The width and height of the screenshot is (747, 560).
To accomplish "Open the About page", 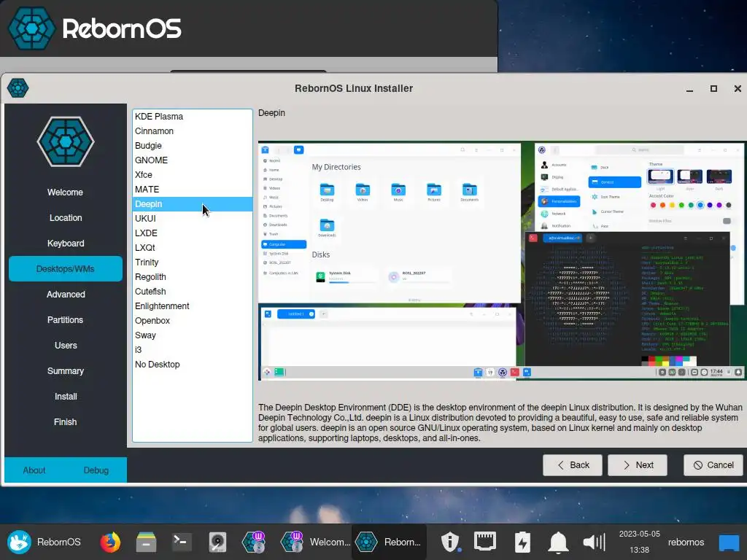I will pyautogui.click(x=34, y=470).
